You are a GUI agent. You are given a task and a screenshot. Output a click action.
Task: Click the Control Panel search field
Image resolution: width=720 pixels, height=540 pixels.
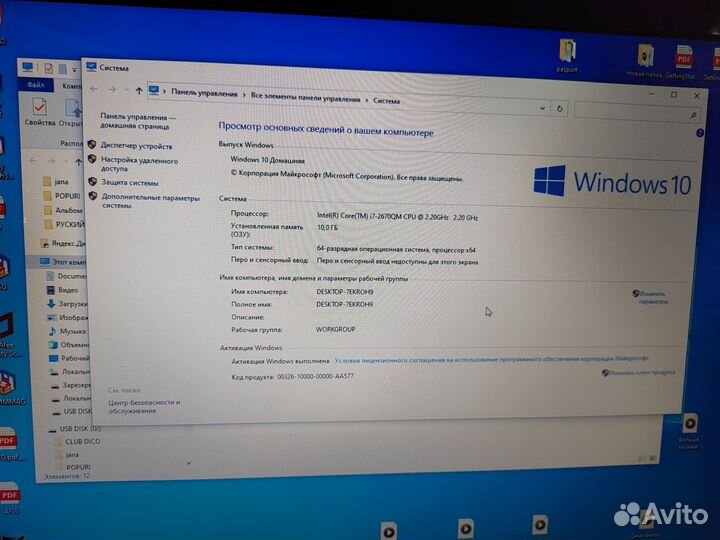(x=637, y=112)
